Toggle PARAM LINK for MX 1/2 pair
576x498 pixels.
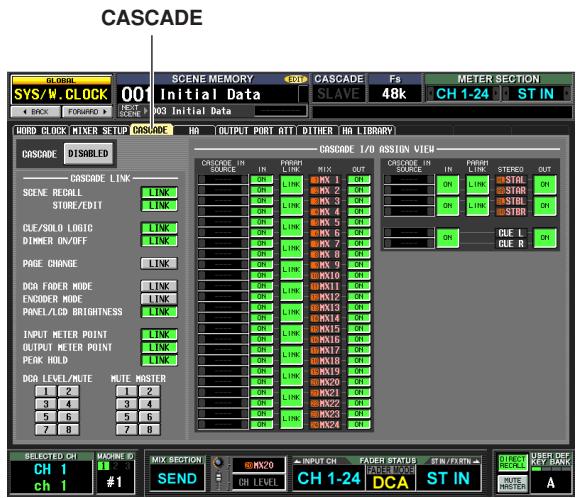point(291,185)
